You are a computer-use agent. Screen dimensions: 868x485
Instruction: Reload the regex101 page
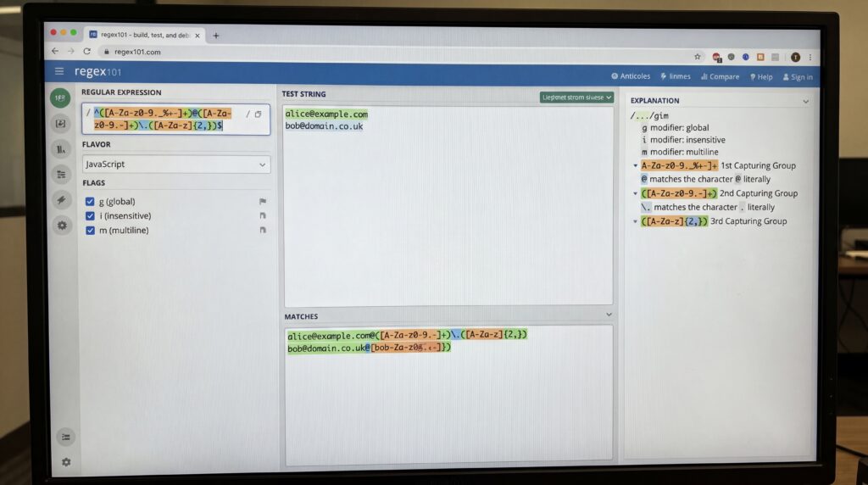[x=87, y=51]
